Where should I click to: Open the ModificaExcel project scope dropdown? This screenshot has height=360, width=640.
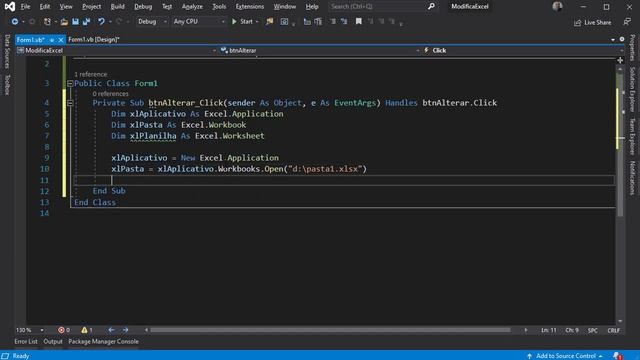click(x=116, y=51)
